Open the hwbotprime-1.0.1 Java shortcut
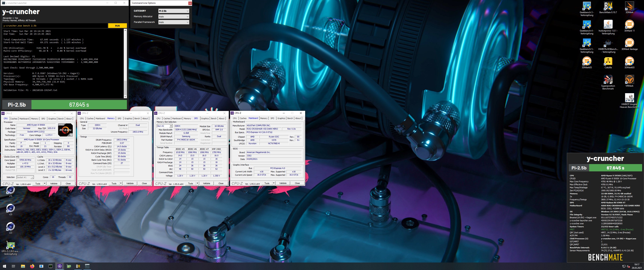Image resolution: width=644 pixels, height=270 pixels. pyautogui.click(x=608, y=27)
